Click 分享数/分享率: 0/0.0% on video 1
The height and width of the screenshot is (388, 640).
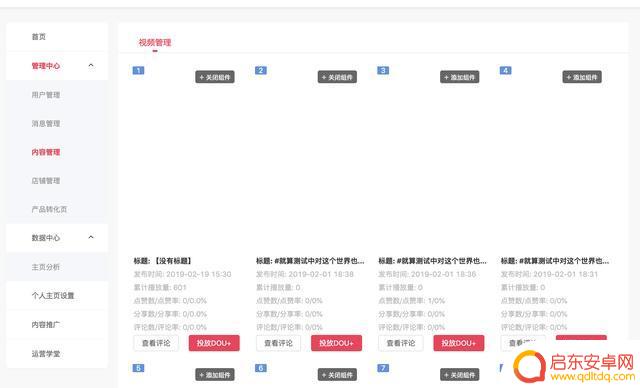[x=170, y=314]
